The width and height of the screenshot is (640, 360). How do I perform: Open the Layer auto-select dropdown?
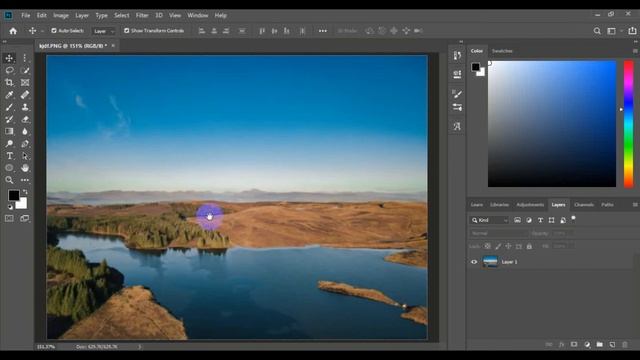(x=104, y=31)
